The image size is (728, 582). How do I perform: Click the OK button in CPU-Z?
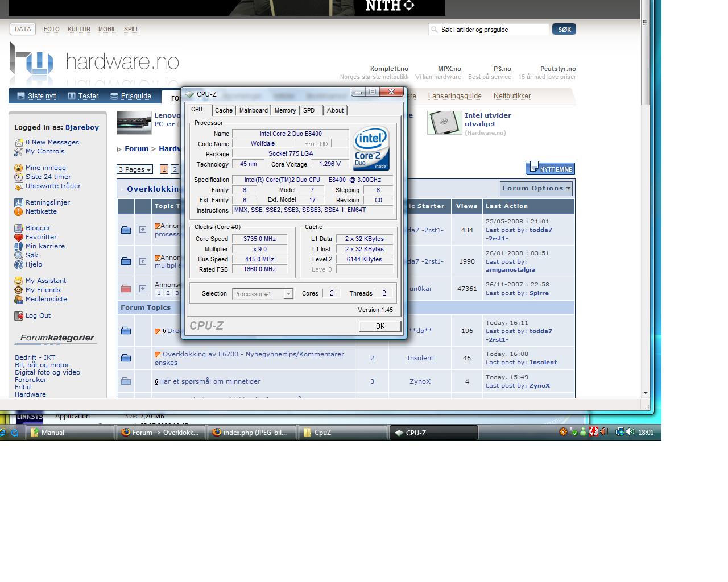click(x=380, y=326)
